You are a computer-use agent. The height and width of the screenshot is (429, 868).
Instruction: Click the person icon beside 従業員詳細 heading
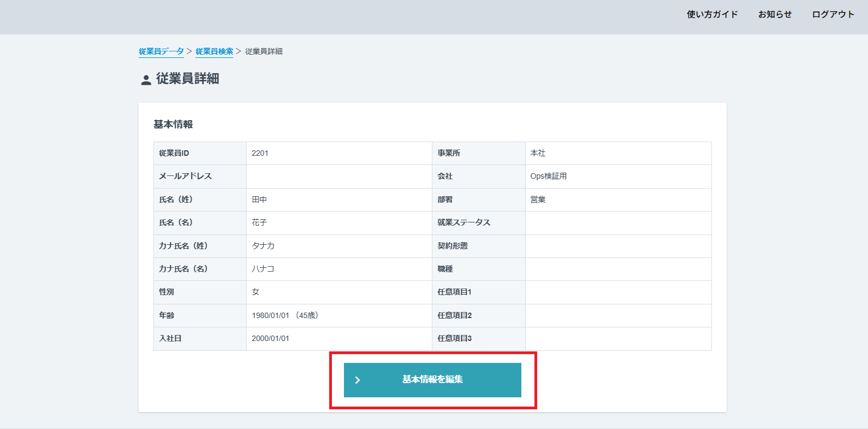pos(146,80)
